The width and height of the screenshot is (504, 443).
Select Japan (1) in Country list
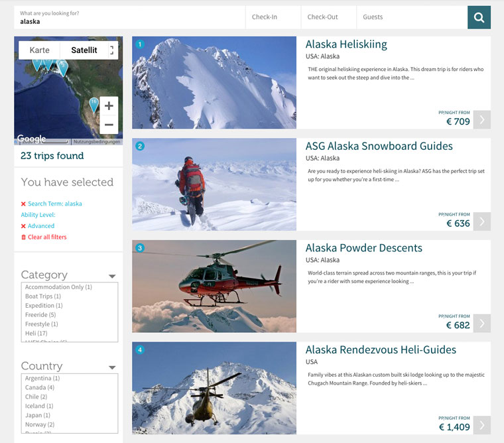(38, 415)
